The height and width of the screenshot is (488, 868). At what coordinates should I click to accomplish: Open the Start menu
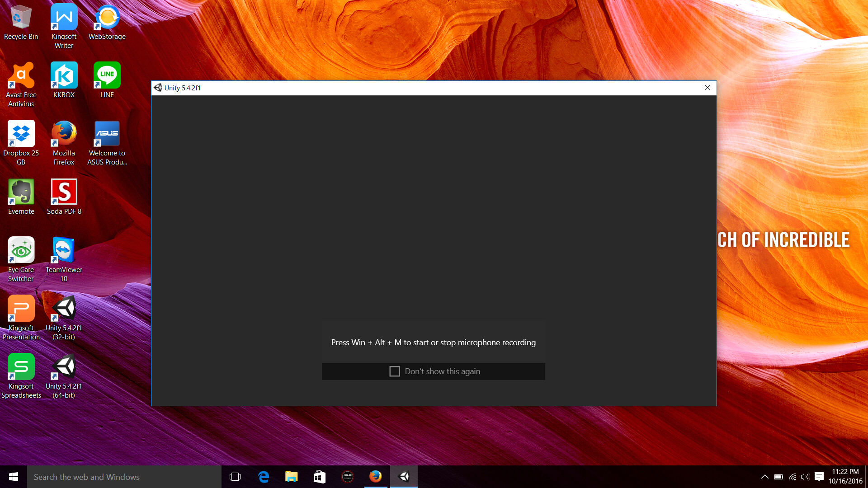pyautogui.click(x=13, y=477)
